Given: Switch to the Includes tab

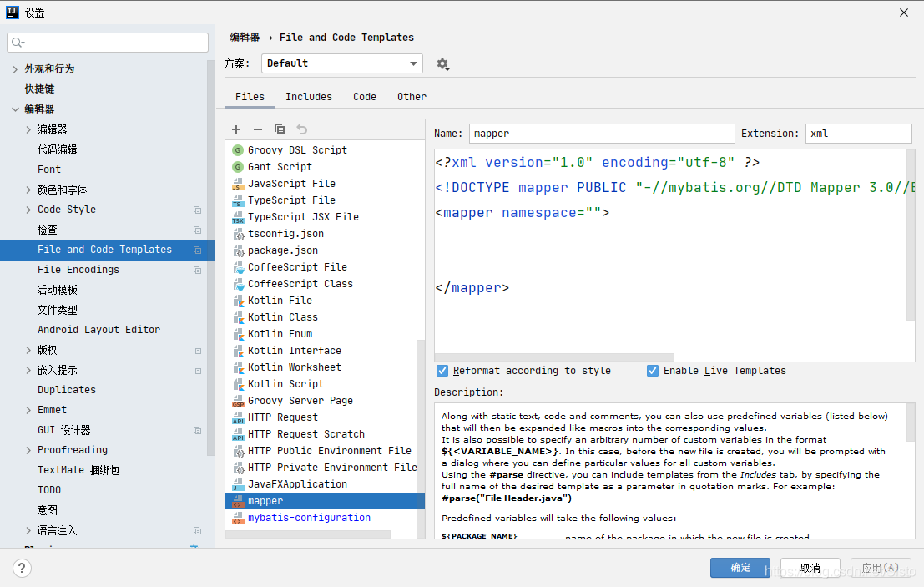Looking at the screenshot, I should (309, 97).
